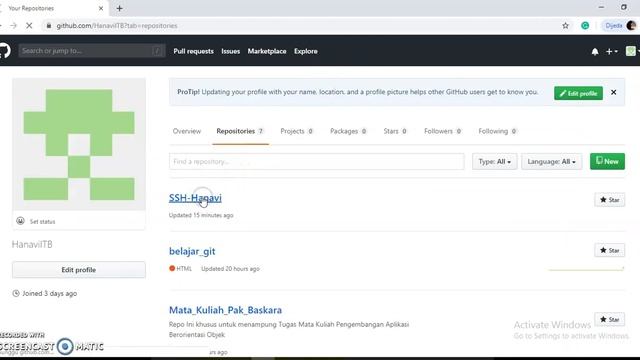Viewport: 640px width, 360px height.
Task: Open the plus create-new menu
Action: (x=611, y=51)
